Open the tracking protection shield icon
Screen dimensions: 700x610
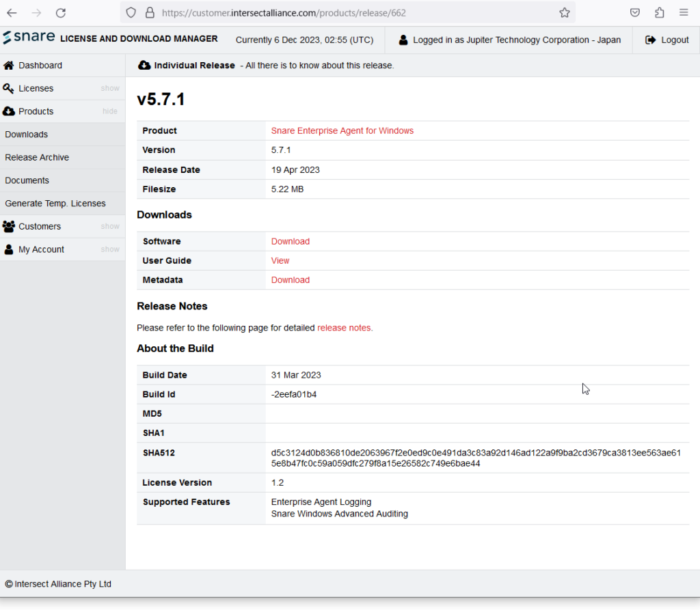tap(131, 13)
